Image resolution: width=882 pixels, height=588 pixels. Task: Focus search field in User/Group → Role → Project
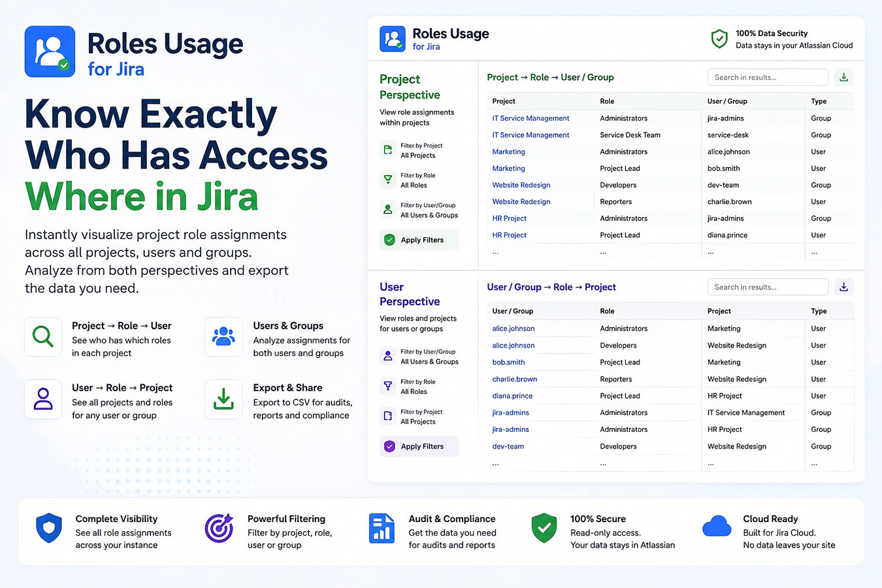click(x=768, y=287)
